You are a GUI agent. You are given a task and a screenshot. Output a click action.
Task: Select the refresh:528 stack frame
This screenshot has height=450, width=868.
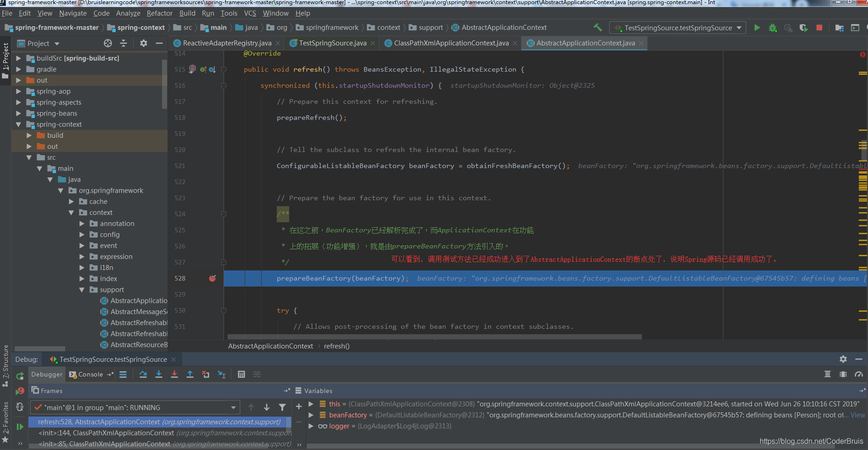pyautogui.click(x=160, y=422)
